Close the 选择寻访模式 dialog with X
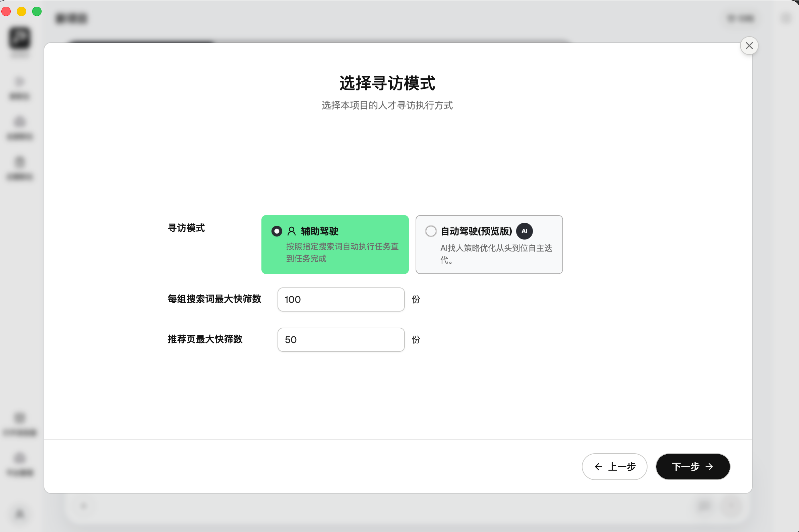799x532 pixels. (749, 46)
